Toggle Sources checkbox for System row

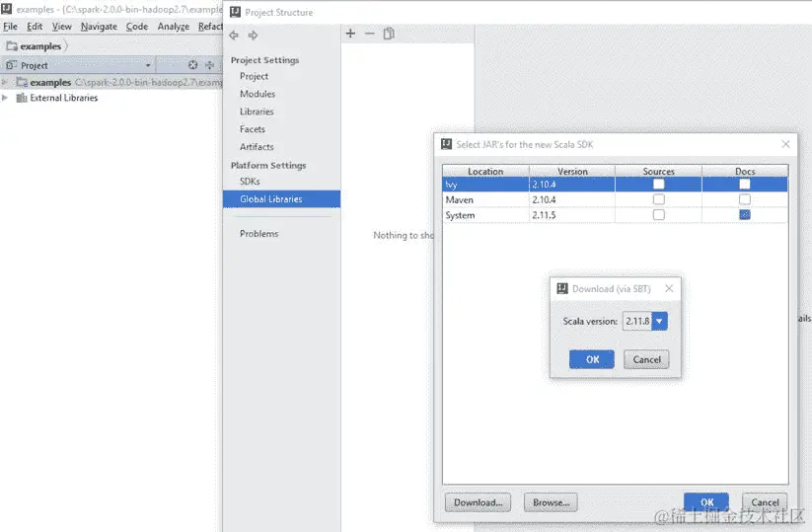659,214
